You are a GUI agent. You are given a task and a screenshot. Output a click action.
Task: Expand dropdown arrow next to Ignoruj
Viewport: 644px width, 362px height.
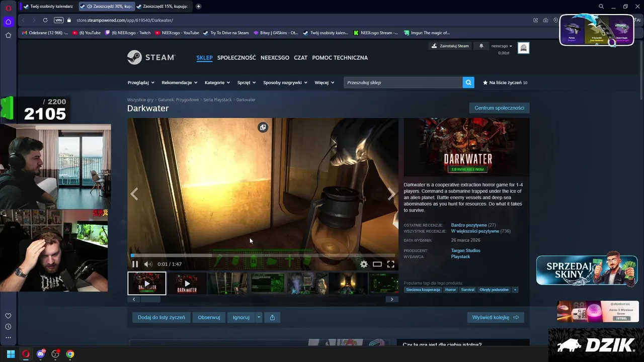coord(259,317)
